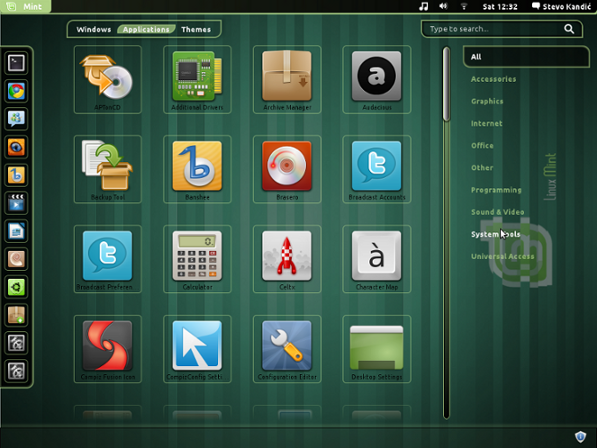Image resolution: width=597 pixels, height=448 pixels.
Task: Open the movie player in the dock
Action: tap(16, 203)
